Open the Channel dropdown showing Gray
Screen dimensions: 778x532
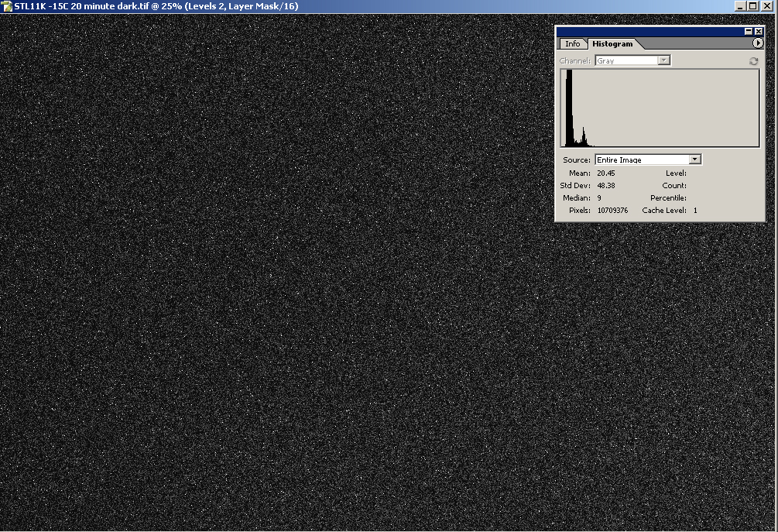(632, 60)
